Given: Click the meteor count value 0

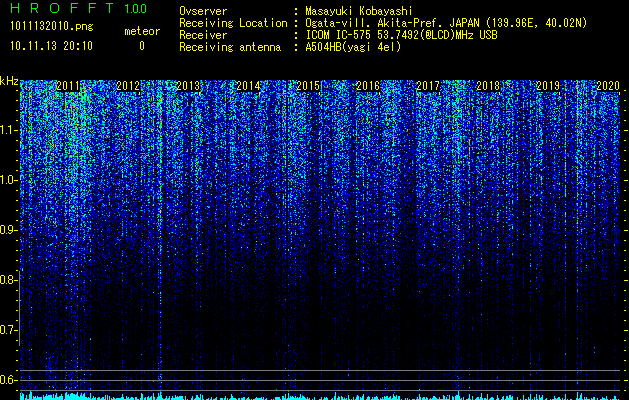Looking at the screenshot, I should (x=142, y=46).
